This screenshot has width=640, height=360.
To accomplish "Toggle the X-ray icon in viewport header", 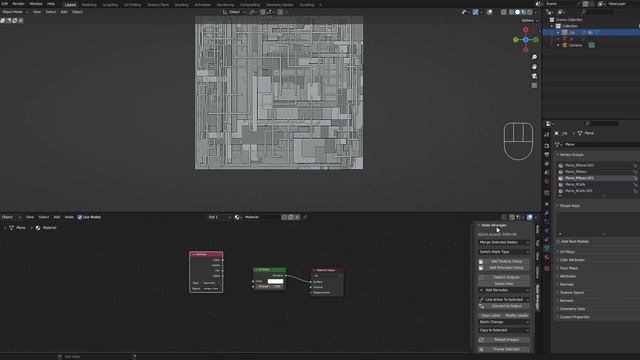I will tap(504, 12).
